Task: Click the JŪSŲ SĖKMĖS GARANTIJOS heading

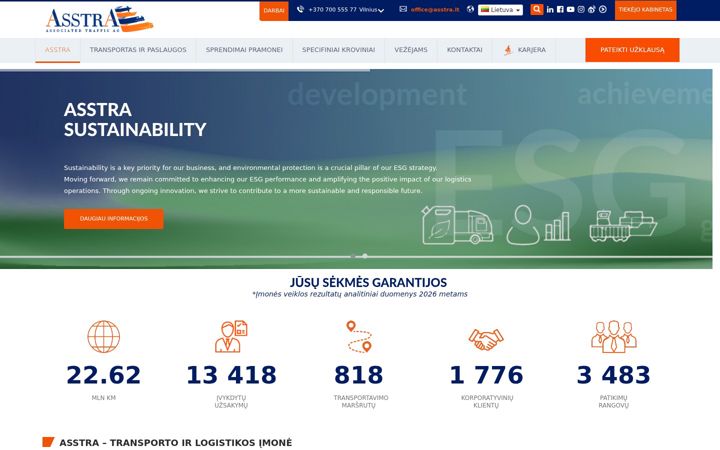Action: pyautogui.click(x=368, y=282)
